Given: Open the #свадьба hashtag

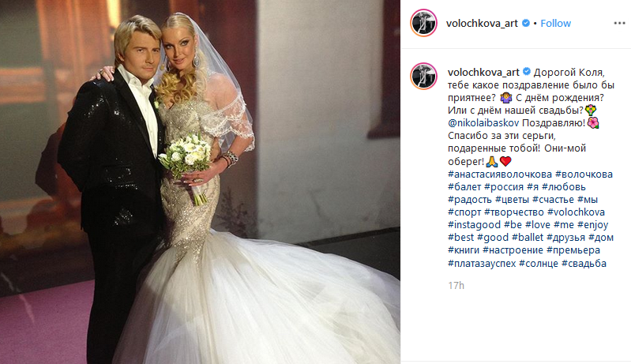Looking at the screenshot, I should point(584,264).
